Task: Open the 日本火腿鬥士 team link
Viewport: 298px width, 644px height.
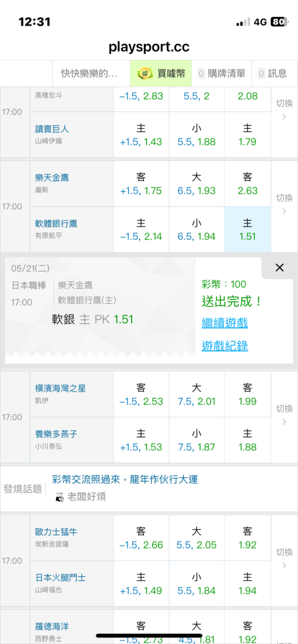Action: click(61, 578)
